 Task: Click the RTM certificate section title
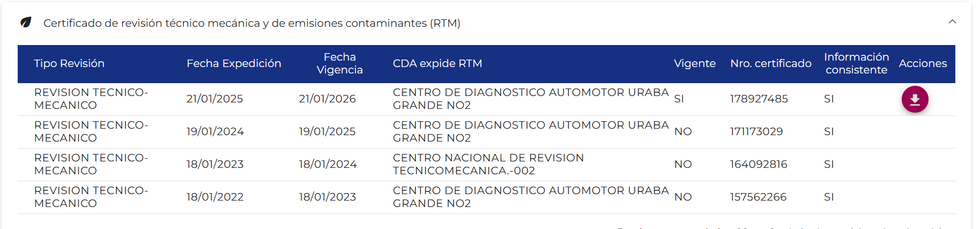pyautogui.click(x=251, y=23)
